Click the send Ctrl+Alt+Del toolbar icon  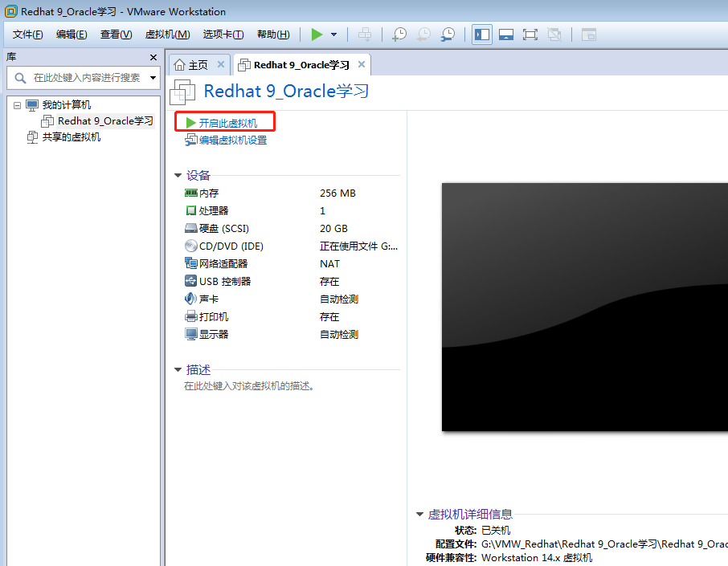(x=365, y=35)
